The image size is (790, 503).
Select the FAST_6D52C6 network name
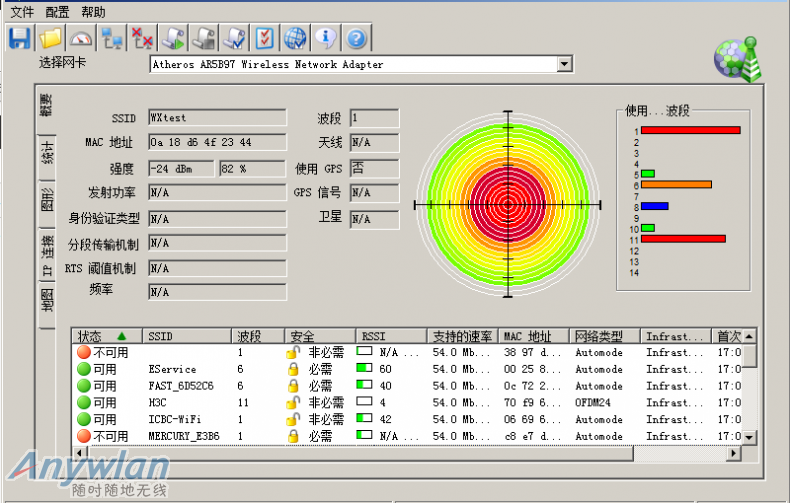pos(181,386)
